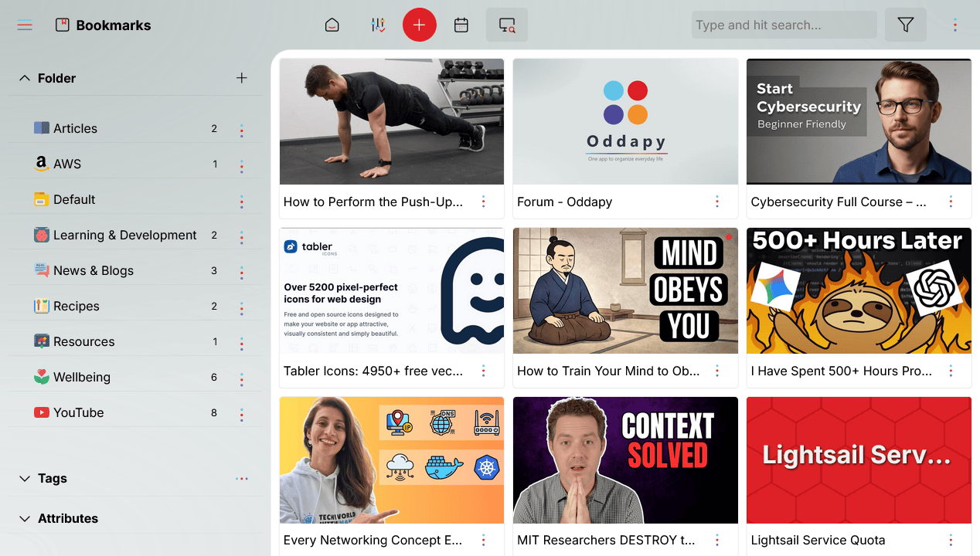980x556 pixels.
Task: Collapse the Attributes section
Action: click(24, 518)
